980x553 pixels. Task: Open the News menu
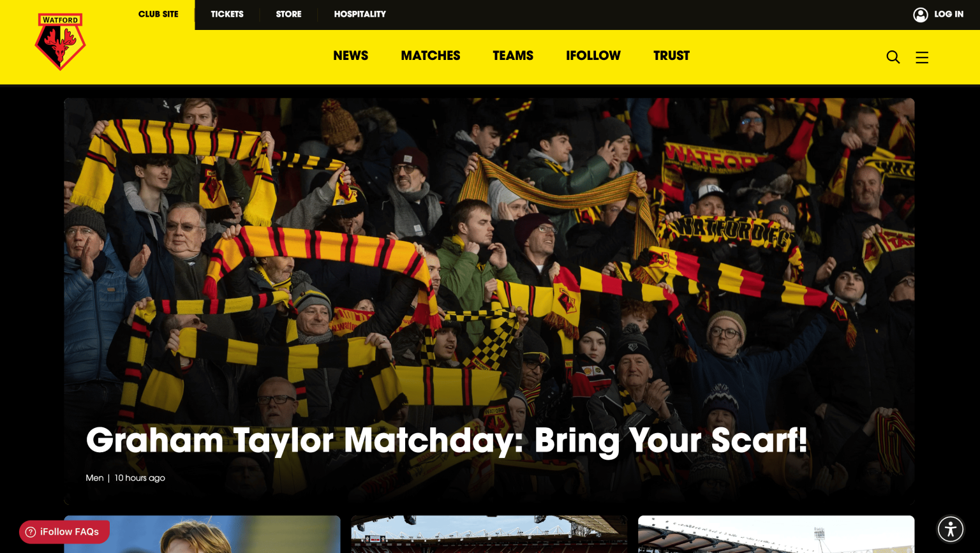coord(350,55)
